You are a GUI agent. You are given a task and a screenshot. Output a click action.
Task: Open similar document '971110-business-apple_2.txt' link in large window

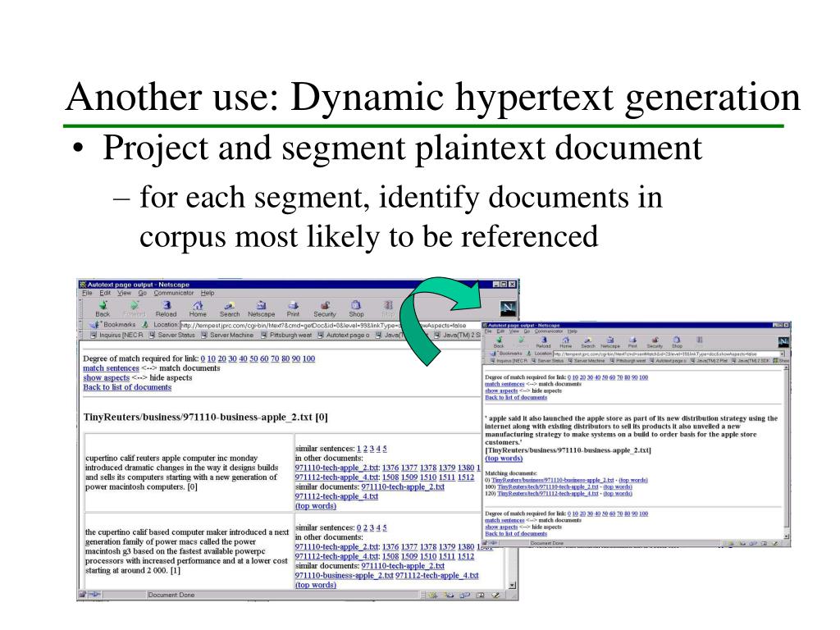(x=344, y=575)
